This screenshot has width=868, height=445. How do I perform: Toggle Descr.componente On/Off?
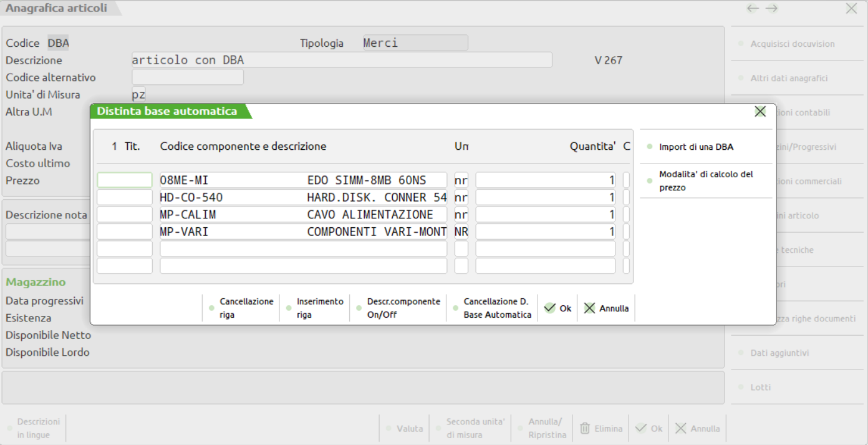pos(398,308)
